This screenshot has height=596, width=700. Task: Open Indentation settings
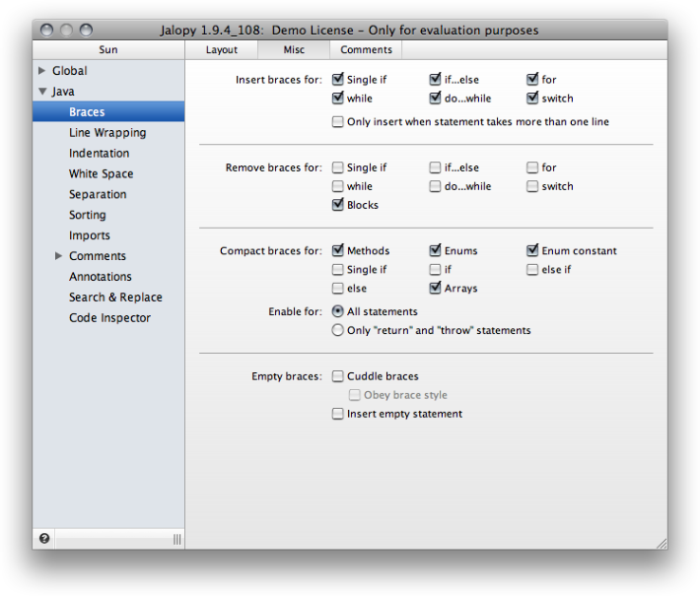100,153
